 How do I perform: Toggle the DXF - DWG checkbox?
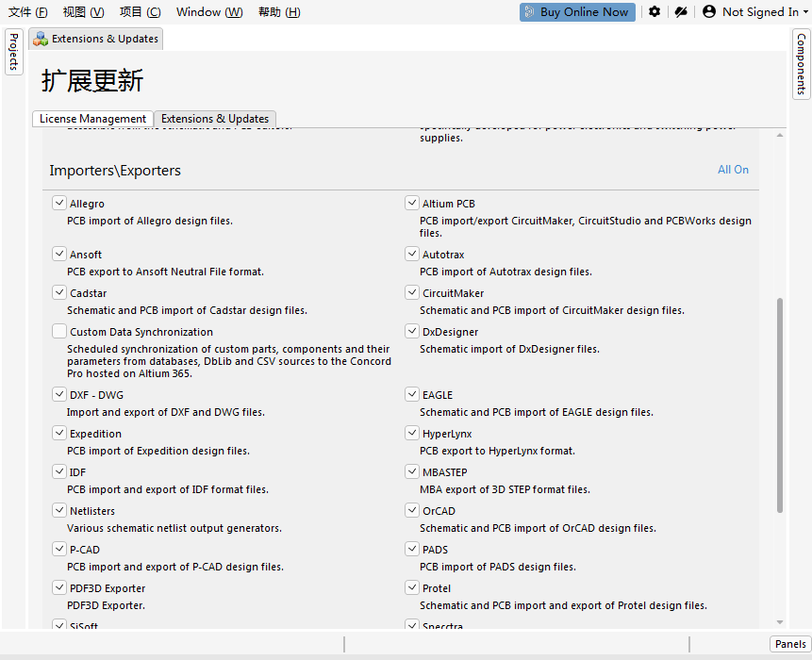tap(59, 394)
